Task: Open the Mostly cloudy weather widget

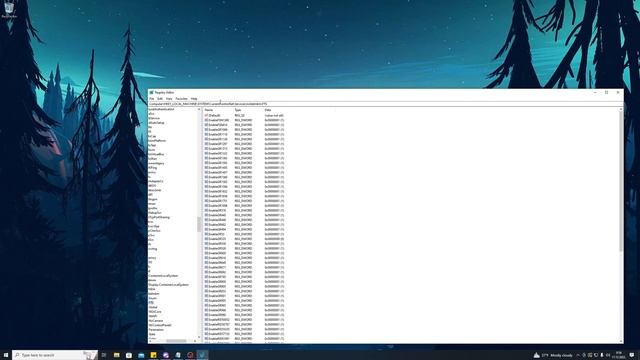Action: (x=553, y=355)
